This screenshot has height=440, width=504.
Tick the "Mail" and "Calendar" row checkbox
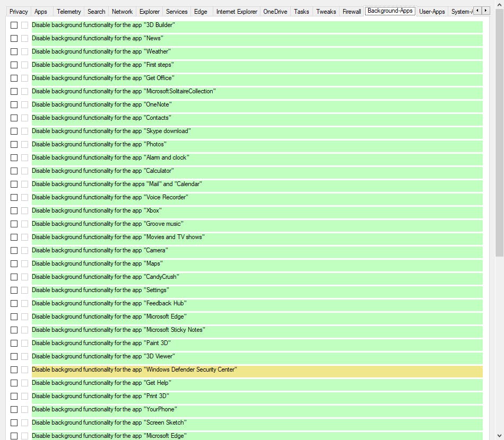[x=14, y=184]
